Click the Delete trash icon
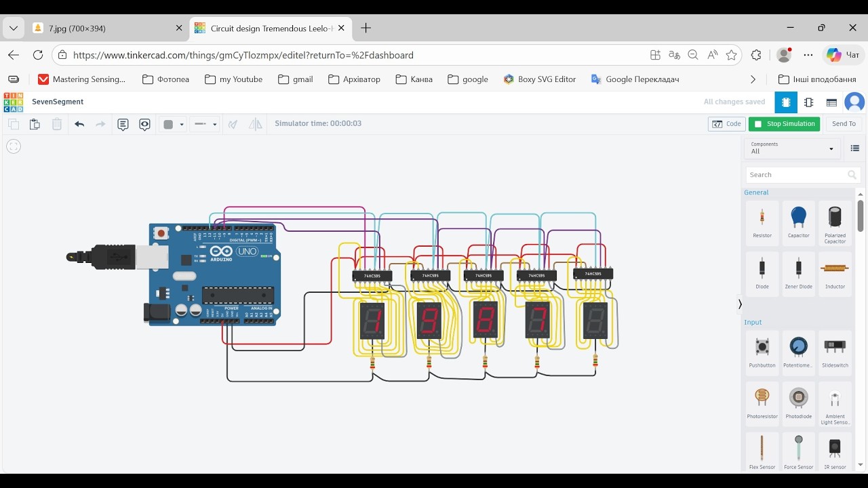868x488 pixels. click(x=57, y=124)
